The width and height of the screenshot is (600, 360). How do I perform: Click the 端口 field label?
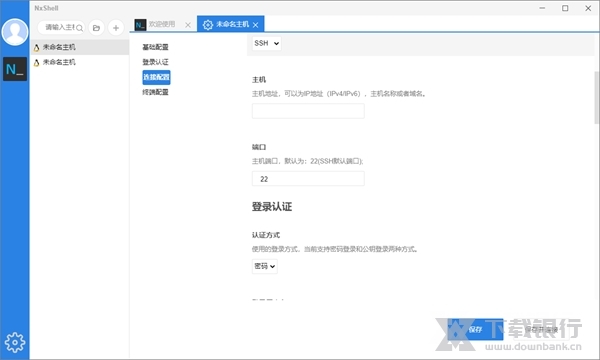pos(259,147)
